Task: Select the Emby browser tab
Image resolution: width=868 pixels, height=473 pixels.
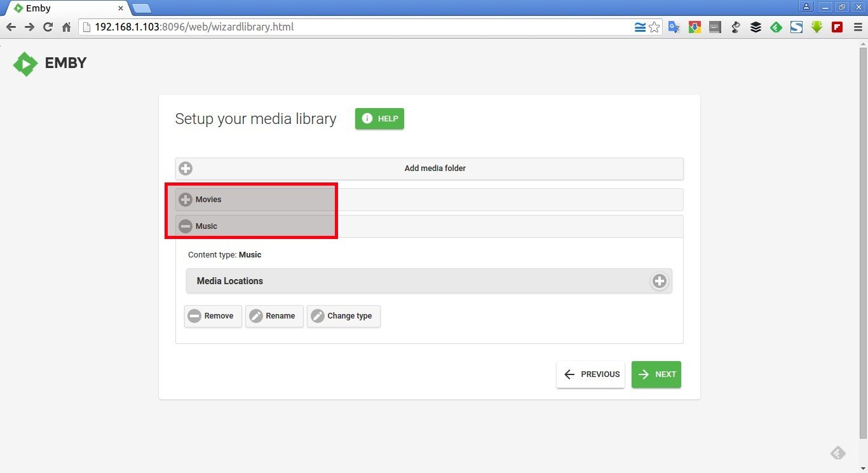Action: coord(67,8)
